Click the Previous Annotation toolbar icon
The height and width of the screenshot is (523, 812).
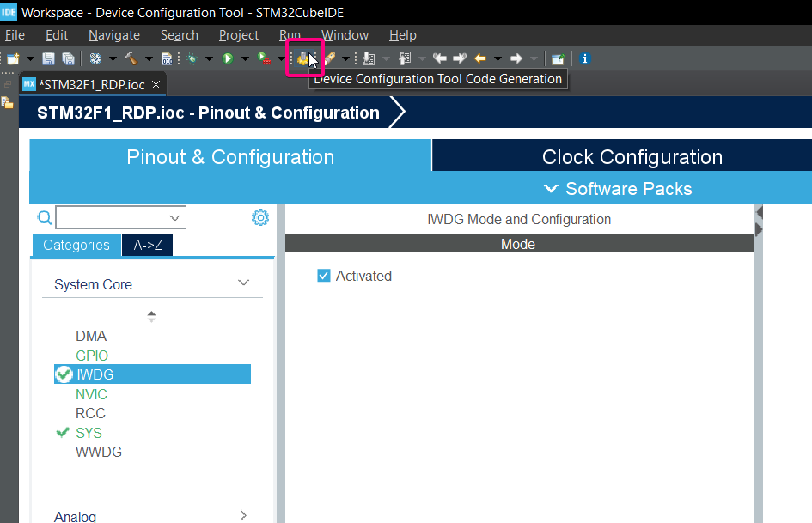(405, 58)
